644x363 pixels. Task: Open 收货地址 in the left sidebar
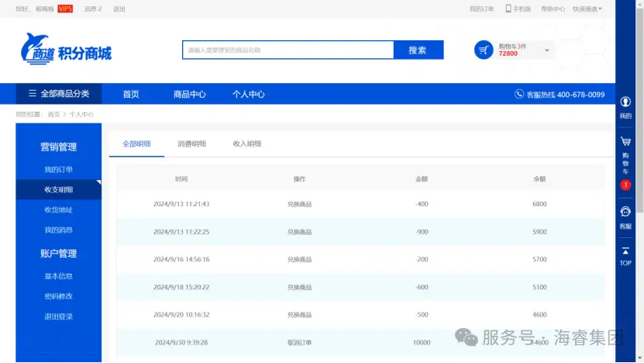(58, 209)
